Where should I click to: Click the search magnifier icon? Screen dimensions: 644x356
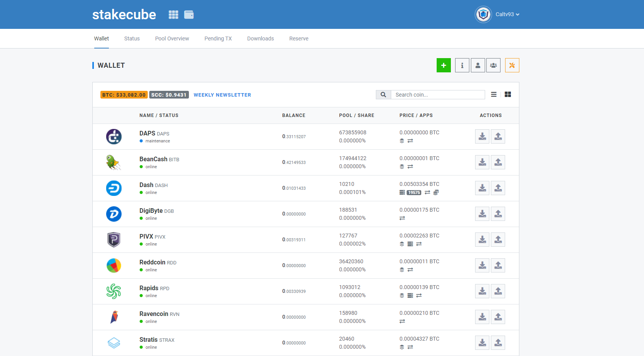point(384,95)
